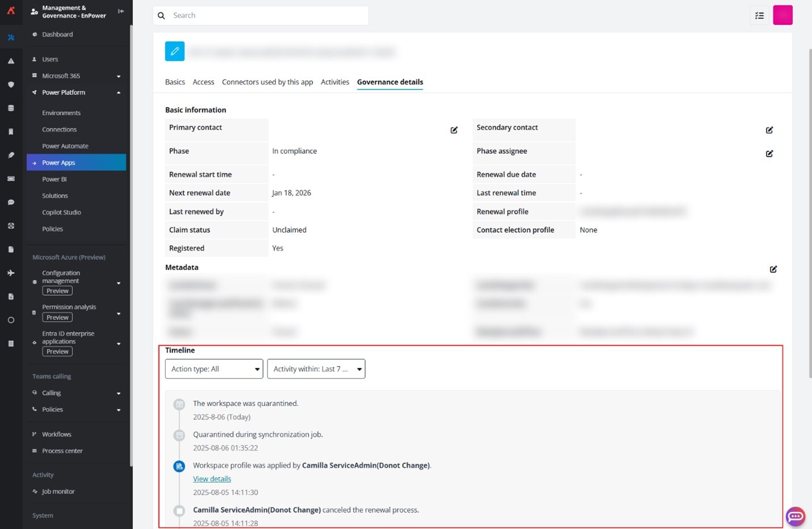Switch to the Basics tab
This screenshot has width=812, height=529.
point(175,82)
